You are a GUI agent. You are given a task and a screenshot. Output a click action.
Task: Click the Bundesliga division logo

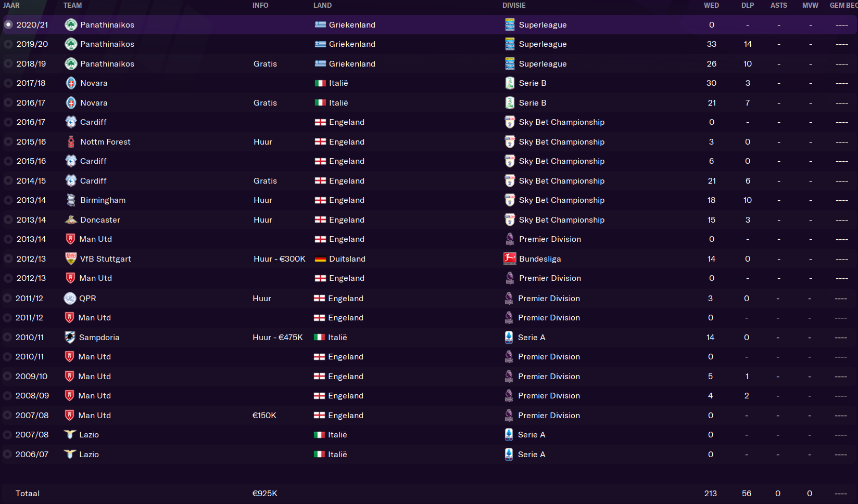coord(510,259)
